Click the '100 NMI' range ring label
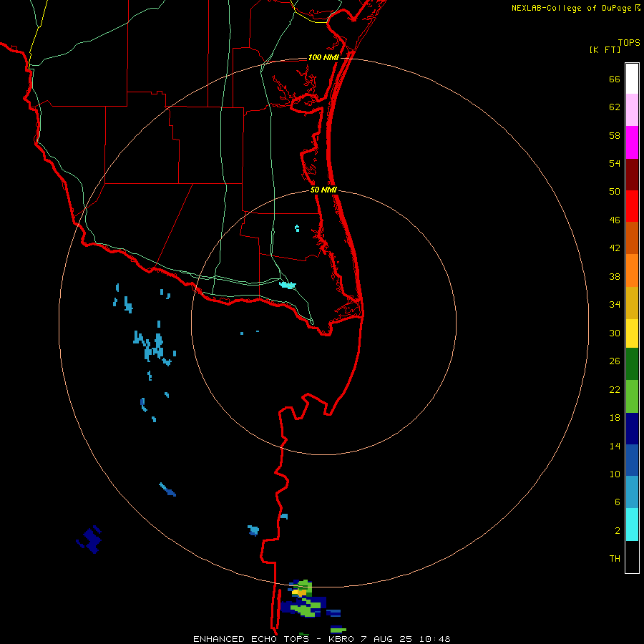Screen dimensions: 644x644 (x=323, y=57)
